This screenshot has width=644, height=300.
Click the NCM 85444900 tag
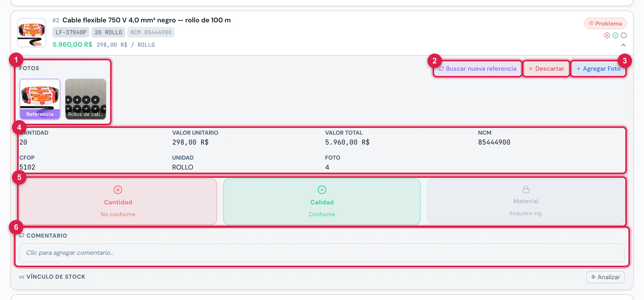click(151, 32)
